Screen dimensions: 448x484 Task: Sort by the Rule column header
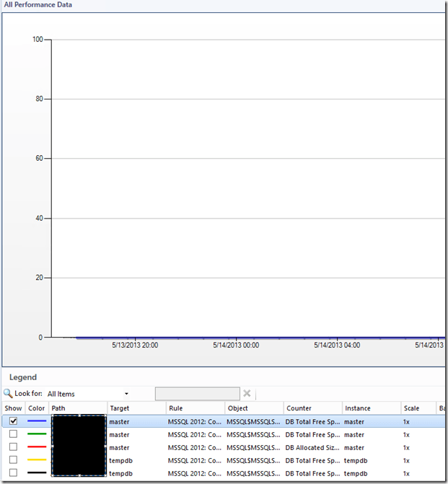point(195,408)
